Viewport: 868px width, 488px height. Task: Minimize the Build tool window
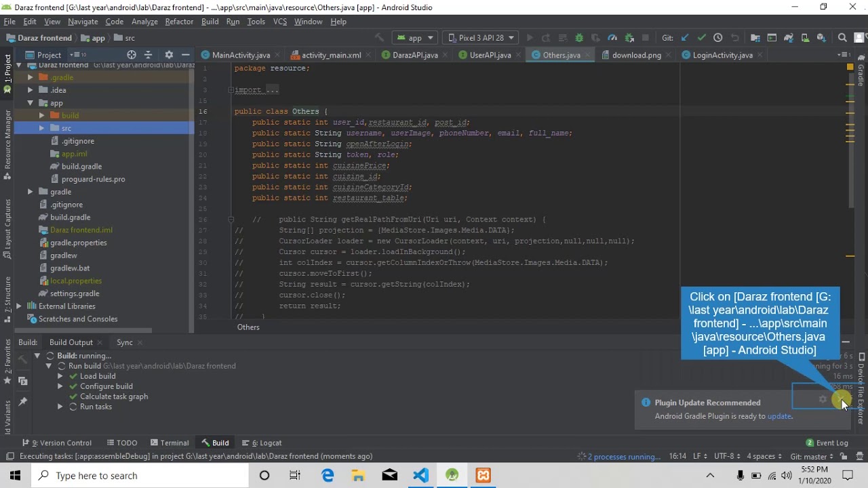coord(846,342)
